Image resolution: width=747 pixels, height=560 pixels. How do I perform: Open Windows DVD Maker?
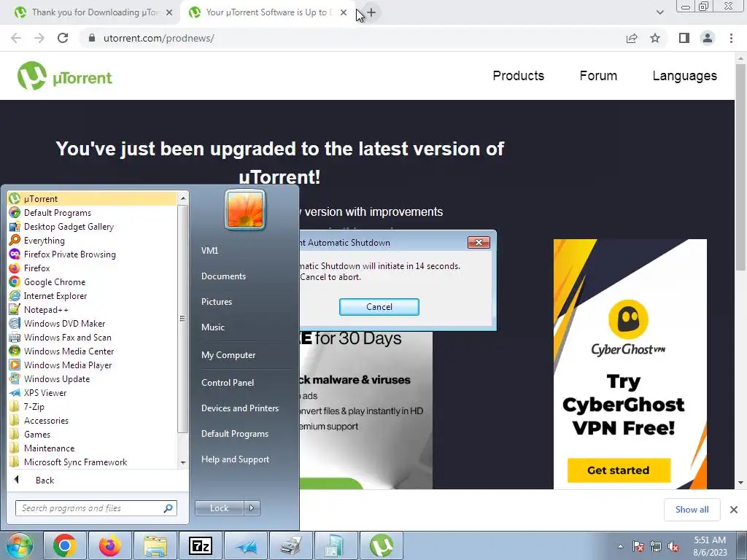click(92, 323)
